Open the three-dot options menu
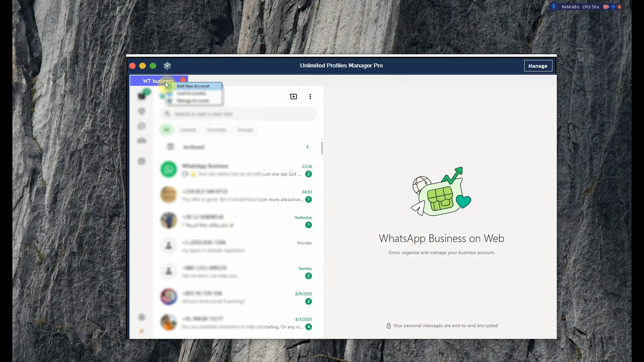Viewport: 644px width, 362px height. click(310, 97)
